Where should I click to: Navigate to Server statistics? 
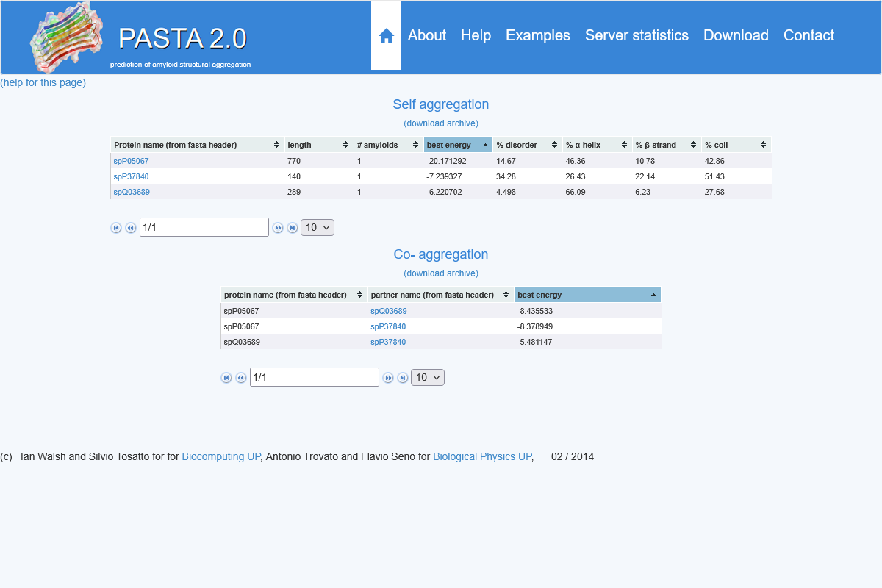[637, 35]
